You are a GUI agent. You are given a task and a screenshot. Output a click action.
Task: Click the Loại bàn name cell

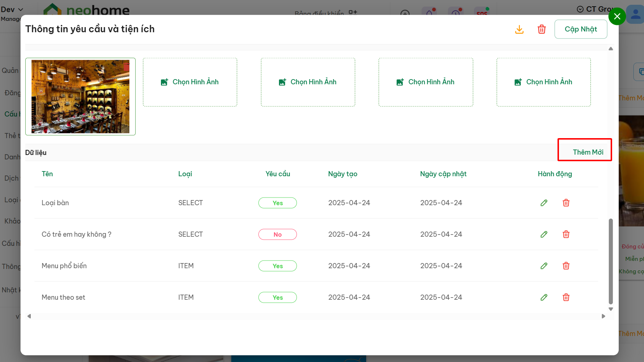pyautogui.click(x=55, y=203)
